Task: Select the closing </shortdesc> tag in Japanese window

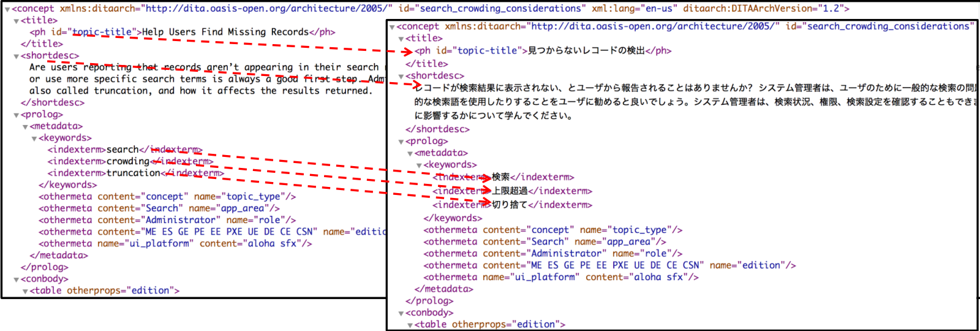Action: point(438,129)
